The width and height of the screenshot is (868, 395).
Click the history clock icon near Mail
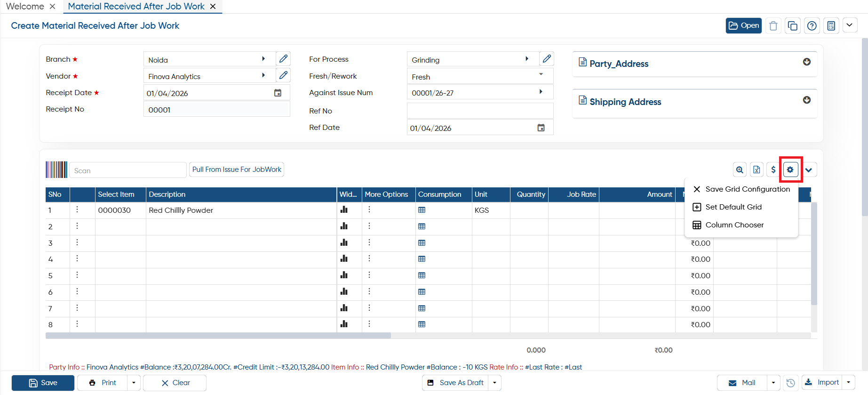[791, 383]
